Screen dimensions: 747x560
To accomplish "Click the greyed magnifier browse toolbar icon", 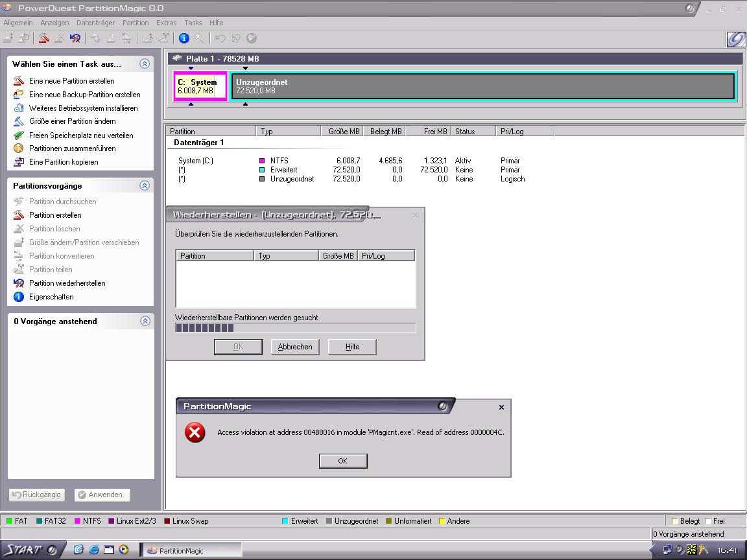I will click(200, 39).
